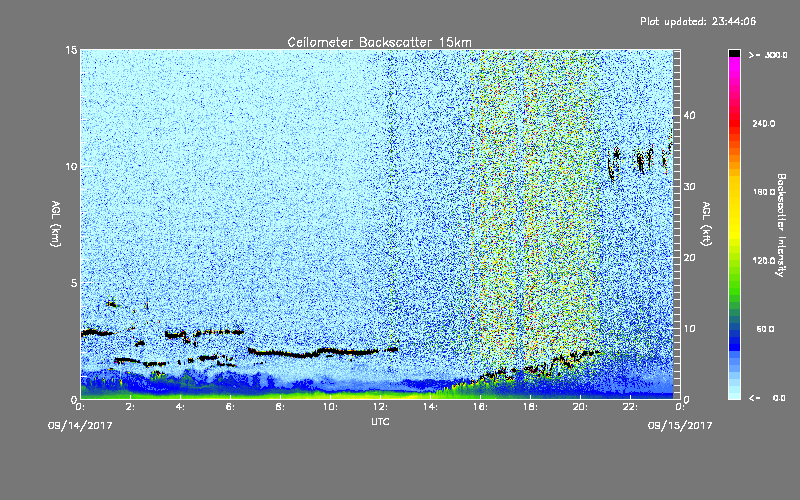Pick the red segment of the colorbar
Image resolution: width=800 pixels, height=500 pixels.
pyautogui.click(x=734, y=125)
